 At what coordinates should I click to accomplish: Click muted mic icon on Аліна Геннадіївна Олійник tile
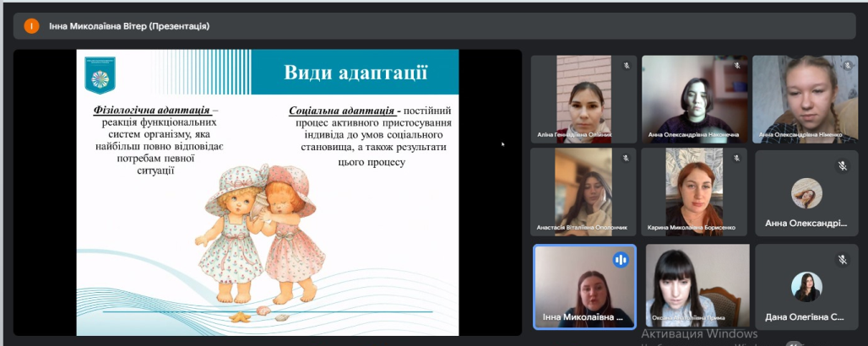click(x=626, y=65)
